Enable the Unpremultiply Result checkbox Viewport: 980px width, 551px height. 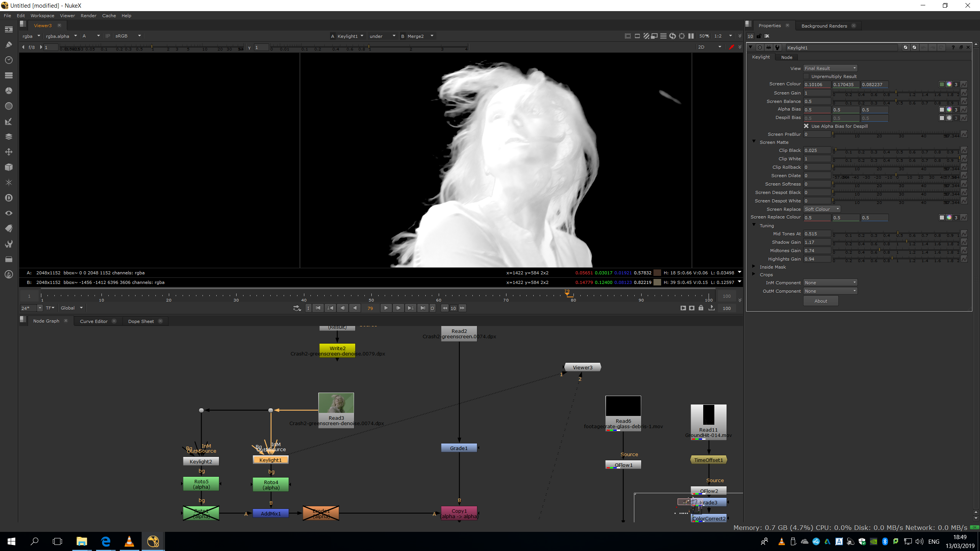tap(806, 77)
